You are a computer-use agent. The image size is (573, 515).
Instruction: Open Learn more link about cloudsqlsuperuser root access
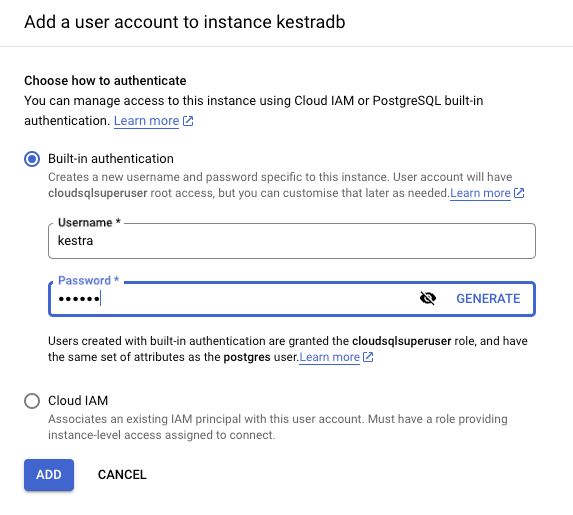[480, 193]
